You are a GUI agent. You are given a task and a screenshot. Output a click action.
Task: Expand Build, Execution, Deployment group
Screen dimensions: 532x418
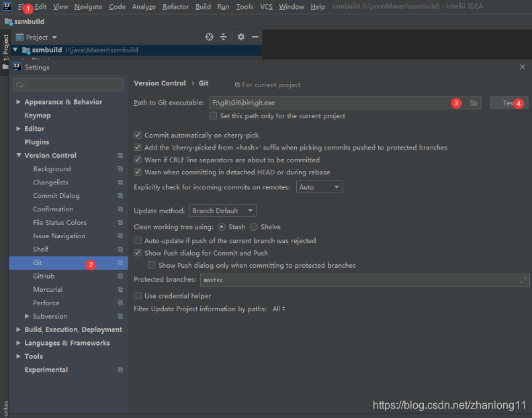pos(18,329)
